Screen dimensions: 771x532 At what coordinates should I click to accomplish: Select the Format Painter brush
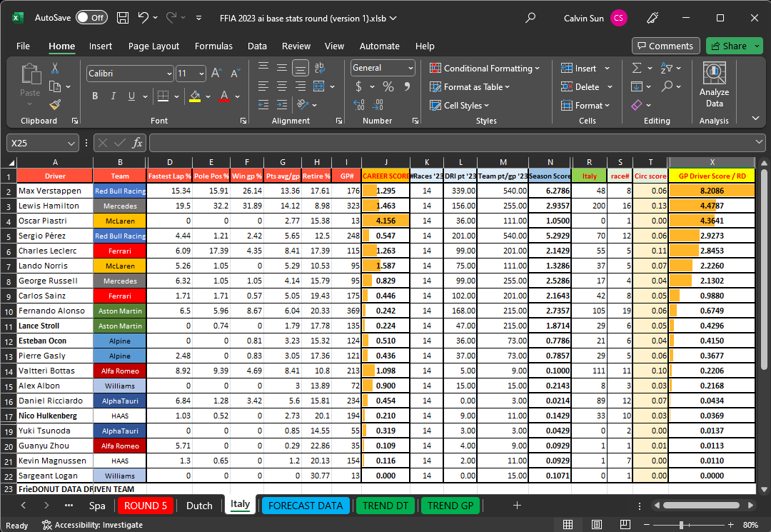55,105
